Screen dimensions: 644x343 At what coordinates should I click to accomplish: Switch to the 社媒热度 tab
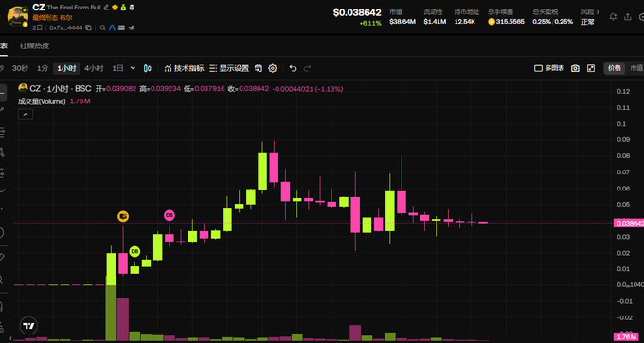point(34,46)
